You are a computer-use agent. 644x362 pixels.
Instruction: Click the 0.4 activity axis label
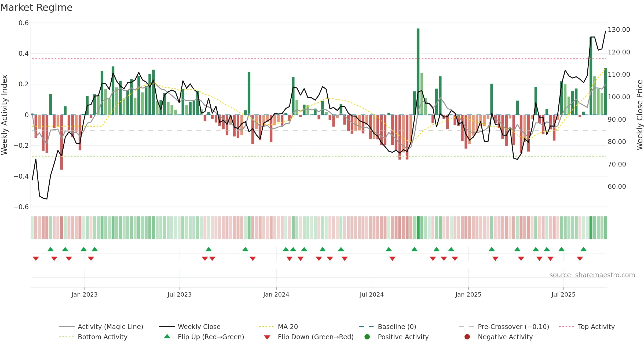[24, 53]
